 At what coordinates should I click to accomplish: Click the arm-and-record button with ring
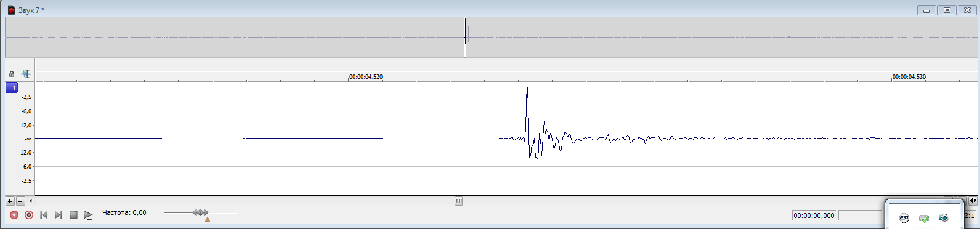pyautogui.click(x=29, y=215)
